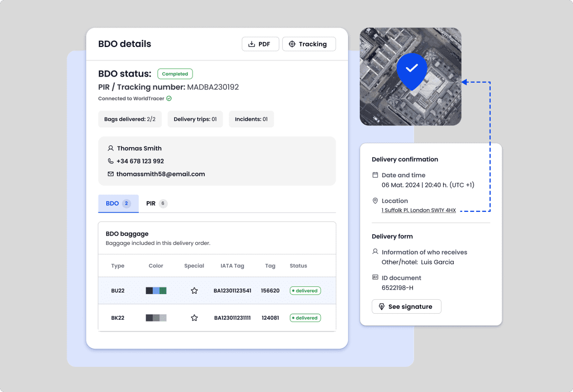573x392 pixels.
Task: Click the See signature button
Action: (x=406, y=306)
